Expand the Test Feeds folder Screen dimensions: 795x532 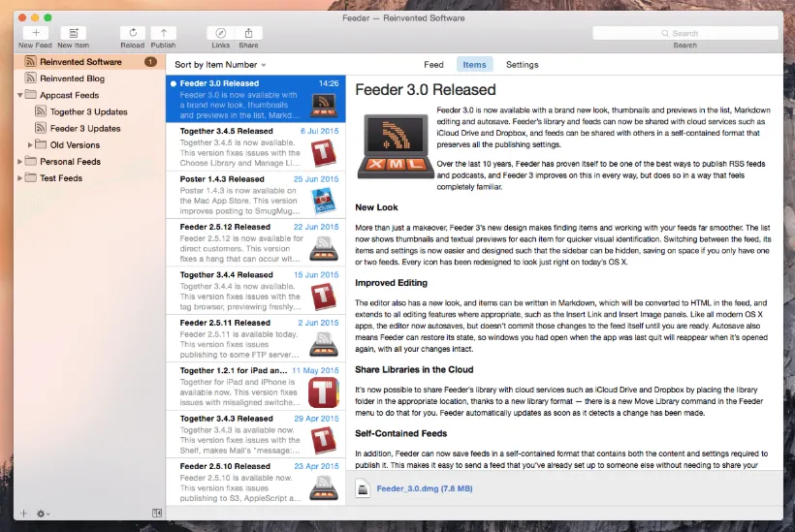pyautogui.click(x=19, y=178)
